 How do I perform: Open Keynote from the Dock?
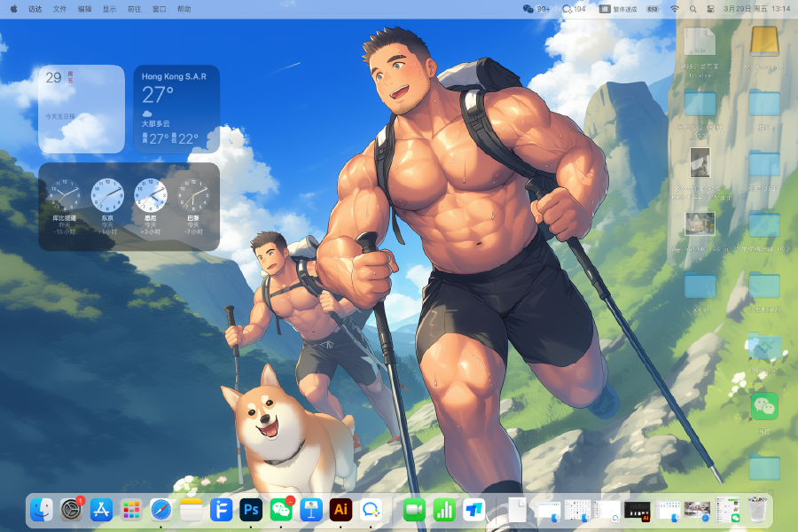310,510
